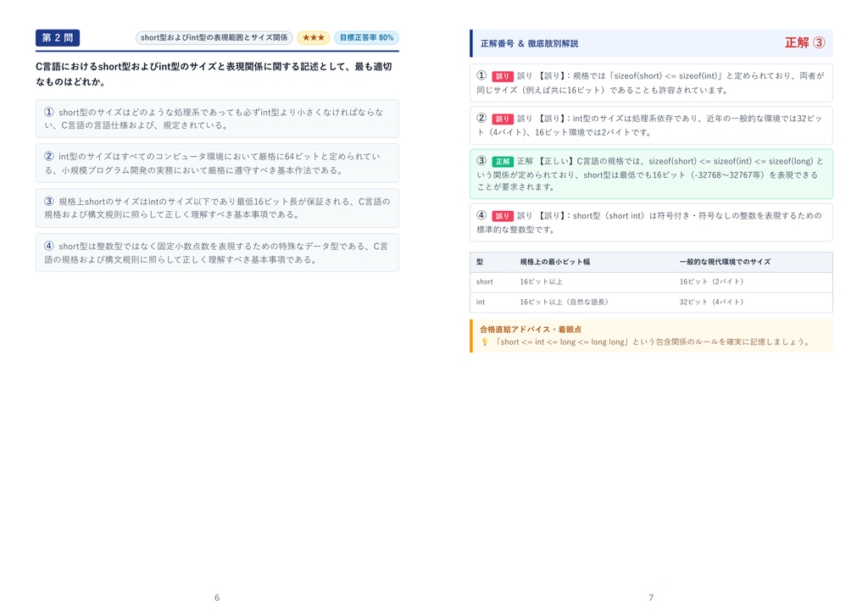
Task: Select answer option ① about short型 size
Action: 217,119
